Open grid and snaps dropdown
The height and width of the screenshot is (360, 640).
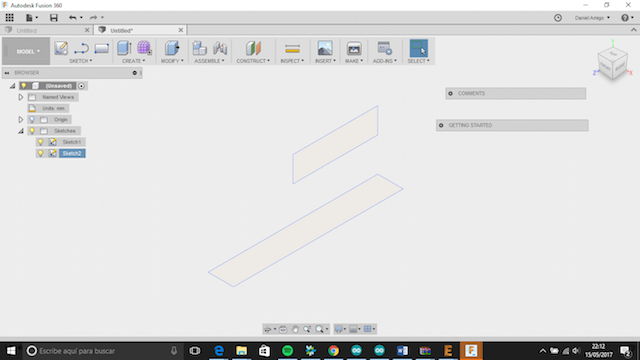coord(355,329)
